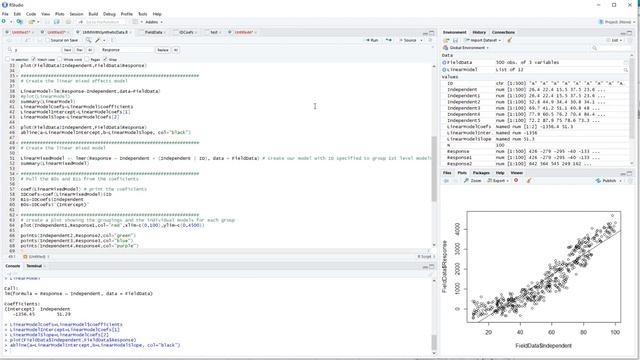Switch to the FieldData editor tab
640x360 pixels.
point(153,32)
